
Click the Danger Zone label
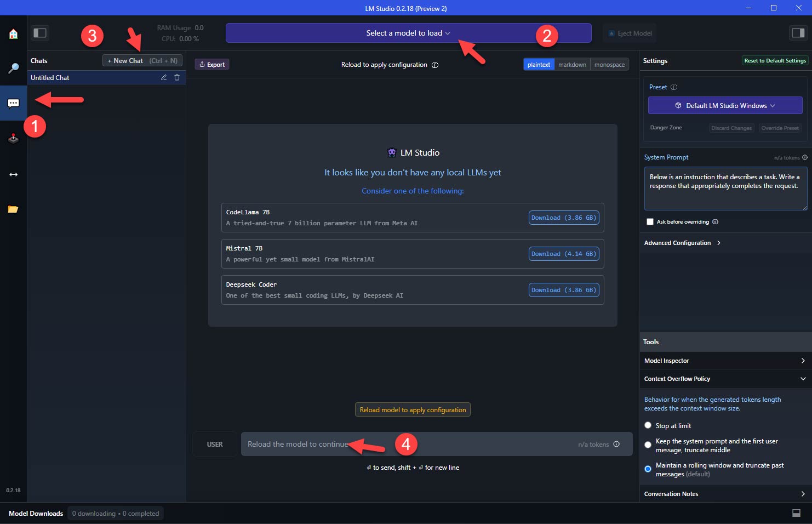point(666,128)
